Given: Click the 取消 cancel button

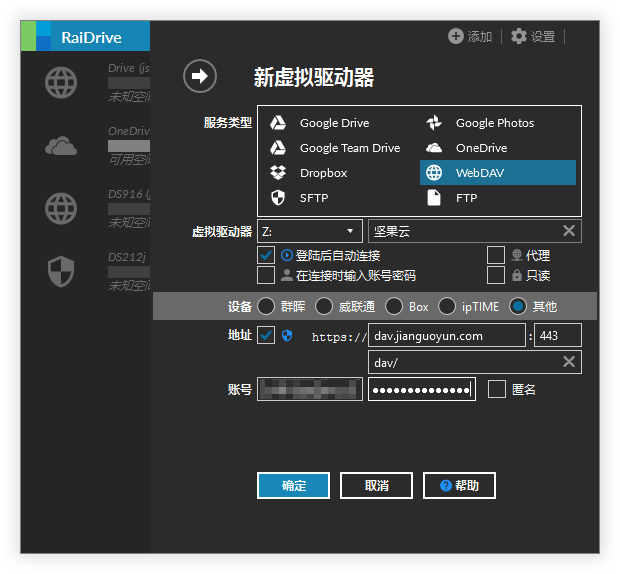Looking at the screenshot, I should (x=376, y=485).
